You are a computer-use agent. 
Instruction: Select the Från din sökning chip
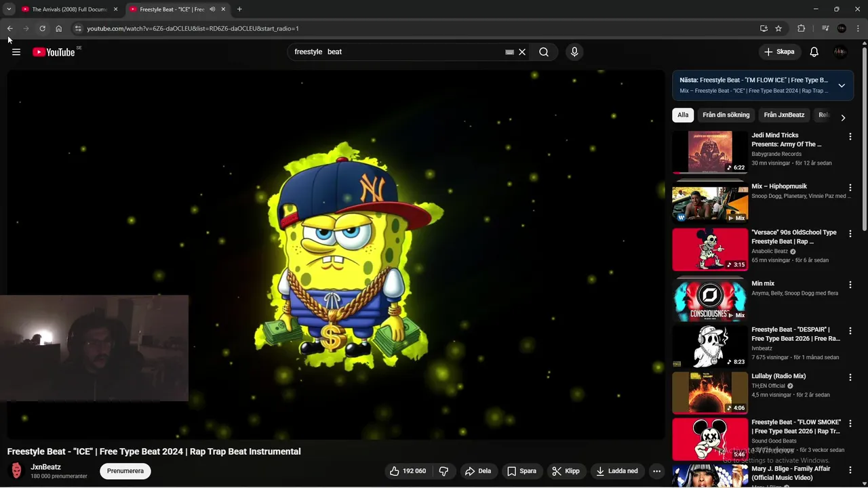[x=726, y=115]
